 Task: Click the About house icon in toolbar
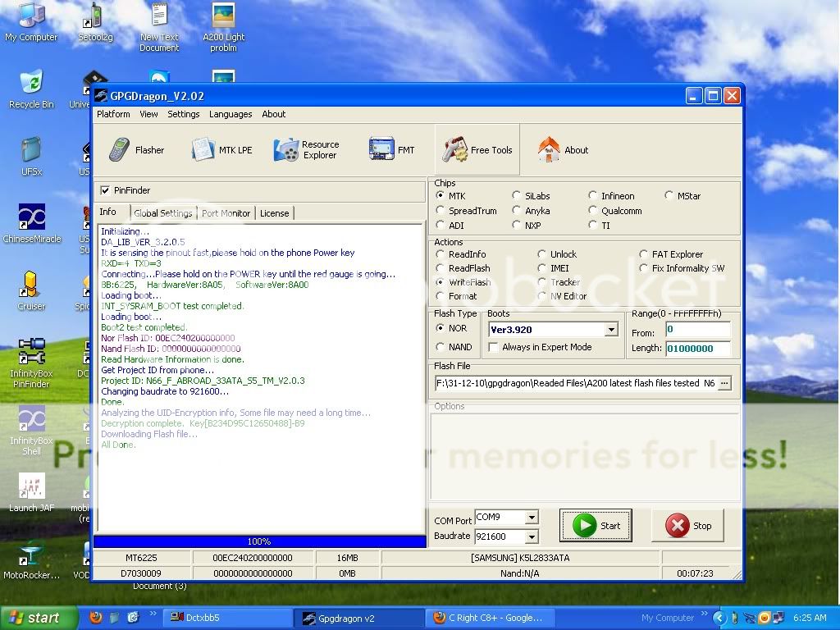549,149
